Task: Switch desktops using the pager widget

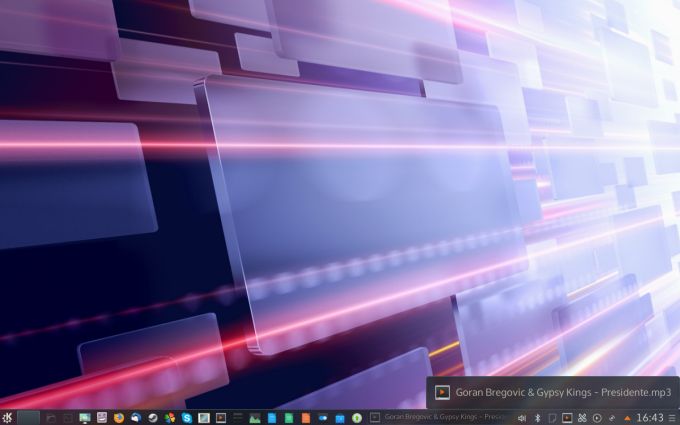Action: [29, 418]
